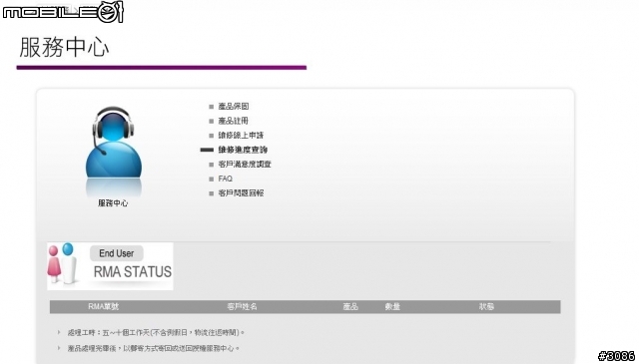639x364 pixels.
Task: Click the RMA單號 column header
Action: click(104, 306)
